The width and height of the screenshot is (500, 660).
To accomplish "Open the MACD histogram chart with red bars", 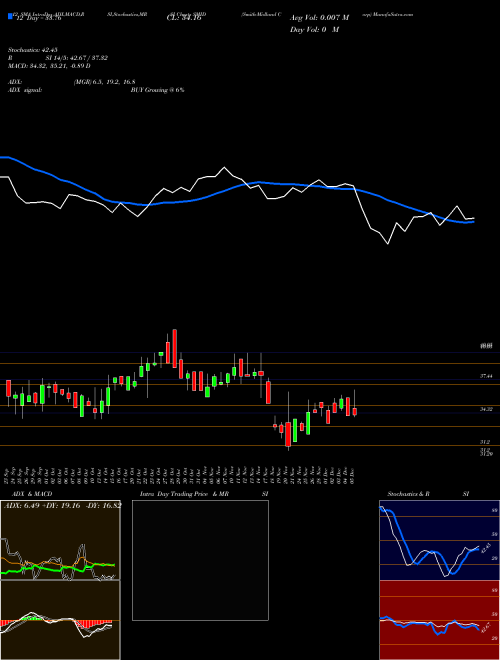I will point(60,620).
